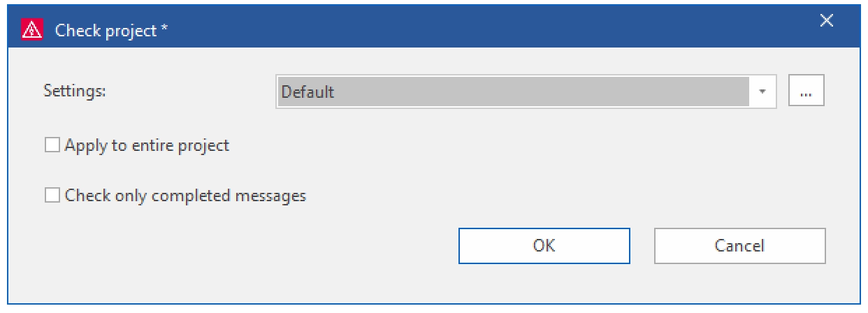The image size is (868, 313).
Task: Click the 'Apply to entire project' label text
Action: click(147, 146)
